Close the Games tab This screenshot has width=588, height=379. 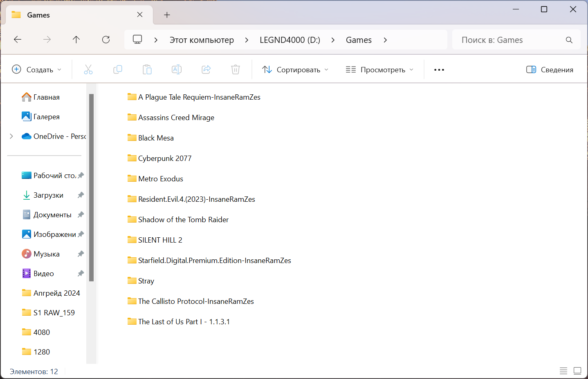tap(140, 15)
